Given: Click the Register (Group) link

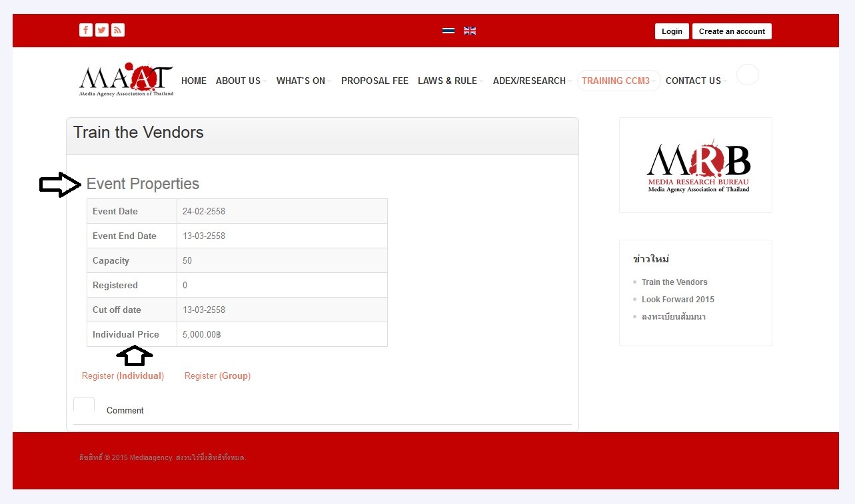Looking at the screenshot, I should click(x=217, y=376).
